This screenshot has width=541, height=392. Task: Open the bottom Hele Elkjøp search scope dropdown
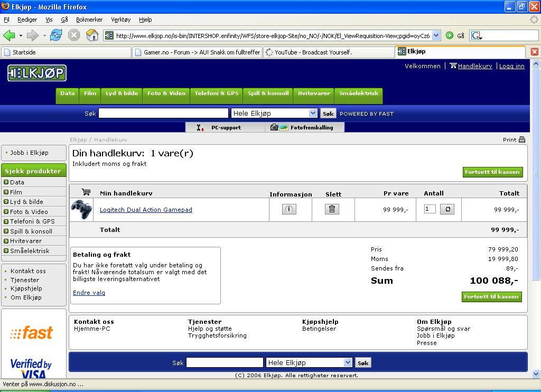348,362
